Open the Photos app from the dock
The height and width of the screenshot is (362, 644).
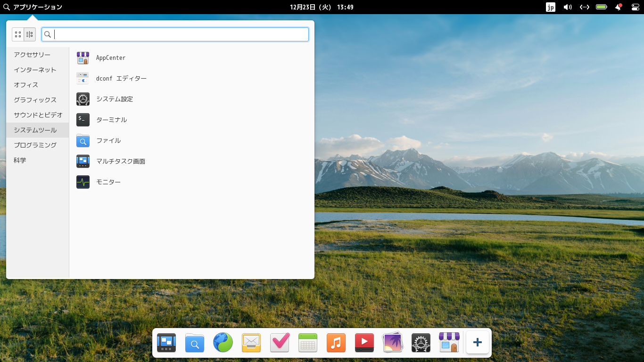(x=392, y=343)
